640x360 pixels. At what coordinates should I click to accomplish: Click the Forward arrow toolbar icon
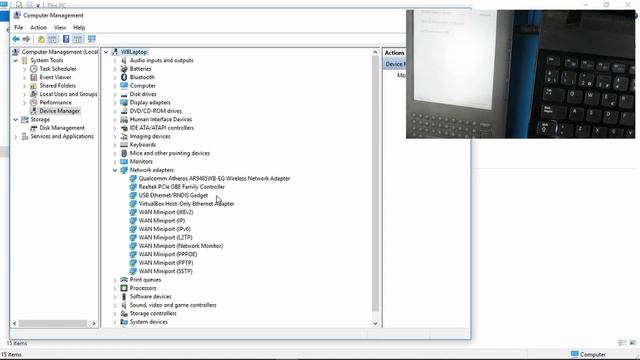coord(27,39)
